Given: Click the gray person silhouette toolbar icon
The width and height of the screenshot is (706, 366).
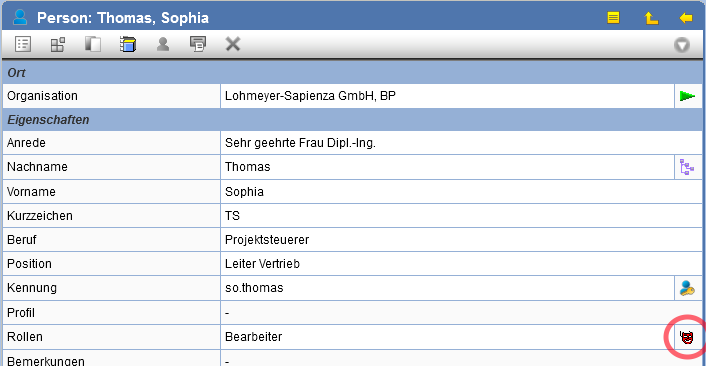Looking at the screenshot, I should click(163, 44).
